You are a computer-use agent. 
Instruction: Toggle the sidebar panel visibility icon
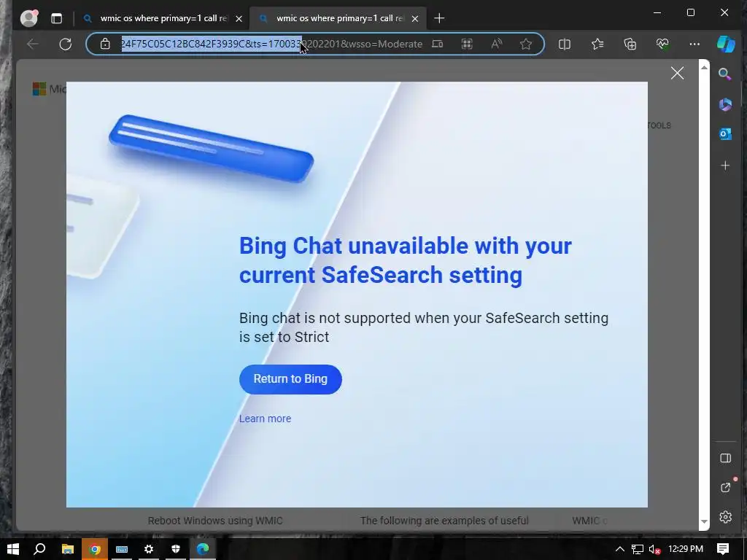tap(725, 458)
